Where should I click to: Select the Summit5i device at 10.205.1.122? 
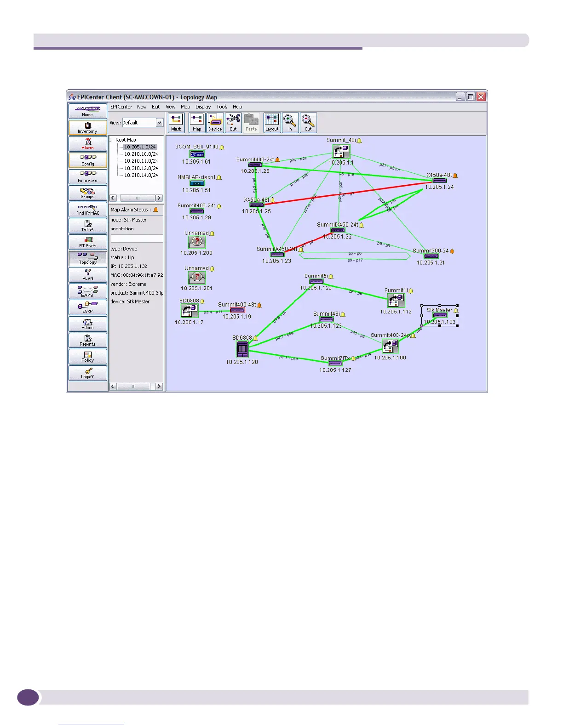tap(316, 281)
